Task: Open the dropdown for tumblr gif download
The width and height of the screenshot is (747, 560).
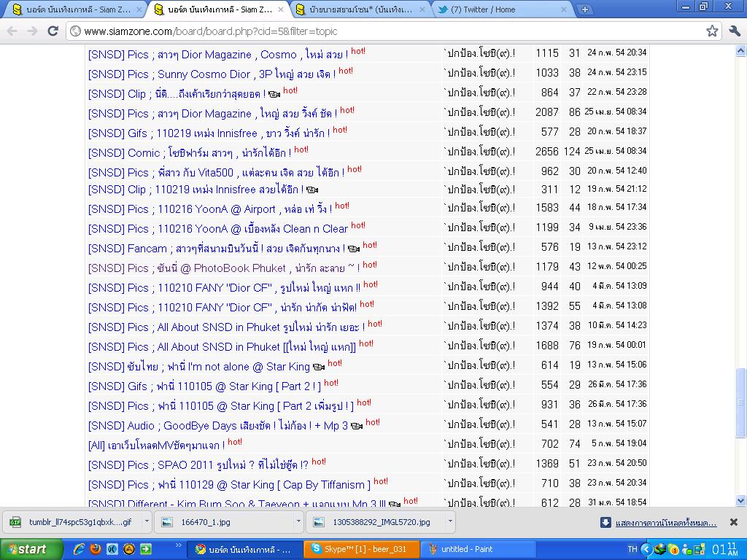Action: [147, 521]
